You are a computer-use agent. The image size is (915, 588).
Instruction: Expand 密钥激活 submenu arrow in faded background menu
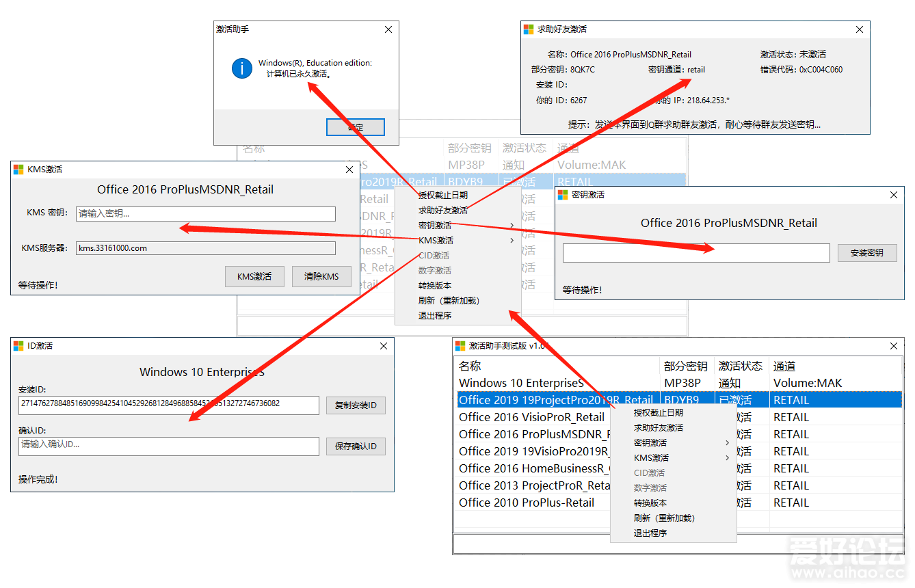click(x=512, y=226)
